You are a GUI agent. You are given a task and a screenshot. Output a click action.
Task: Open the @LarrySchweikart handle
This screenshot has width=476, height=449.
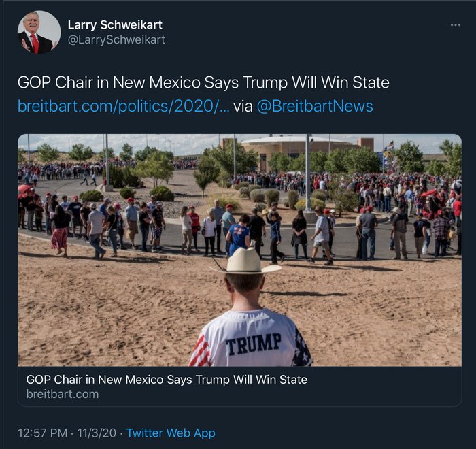click(116, 39)
